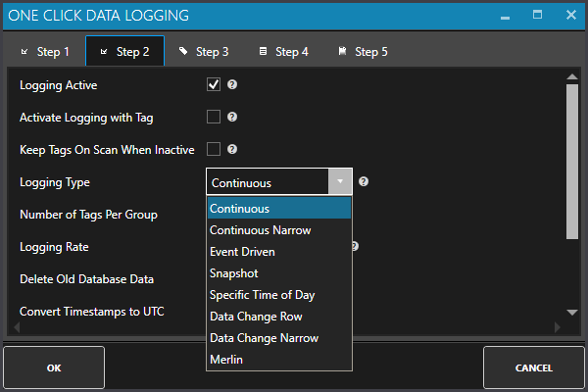This screenshot has height=392, width=588.
Task: Click help icon next to Logging Active
Action: point(232,85)
